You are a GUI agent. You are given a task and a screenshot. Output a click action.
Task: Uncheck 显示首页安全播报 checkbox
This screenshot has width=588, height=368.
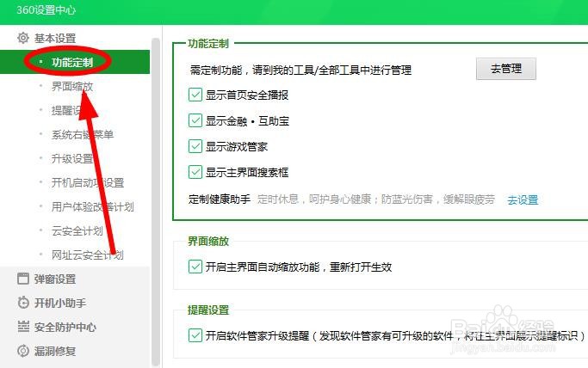[195, 95]
